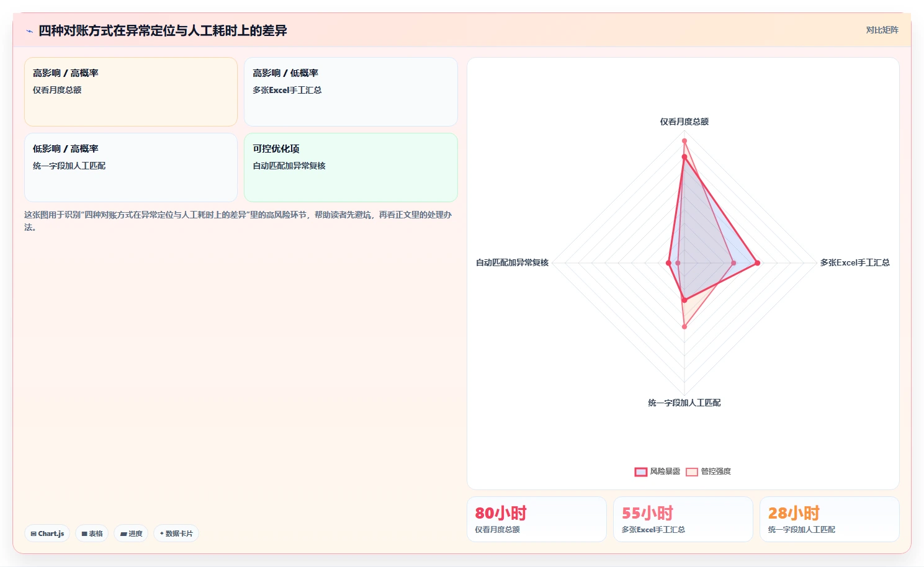Click the 自动匹配加异常复核 radar axis label
The height and width of the screenshot is (567, 924).
pos(513,262)
